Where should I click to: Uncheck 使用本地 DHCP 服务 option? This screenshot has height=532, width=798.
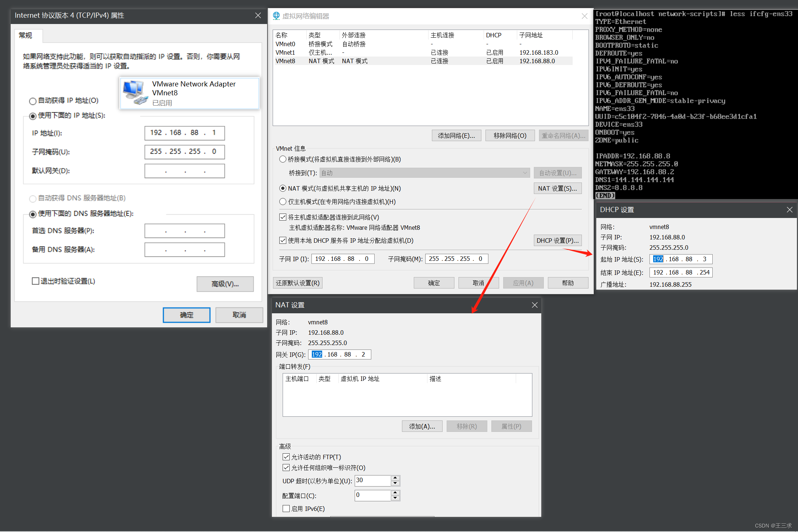(283, 241)
